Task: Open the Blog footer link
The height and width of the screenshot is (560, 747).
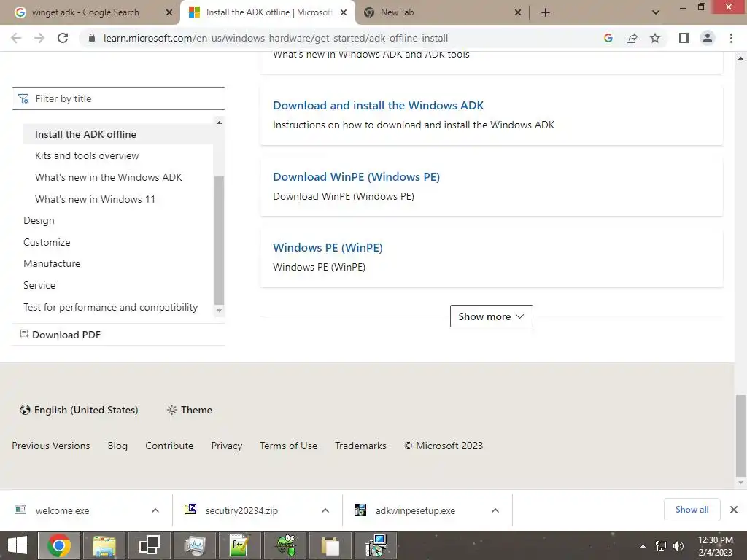Action: (x=117, y=446)
